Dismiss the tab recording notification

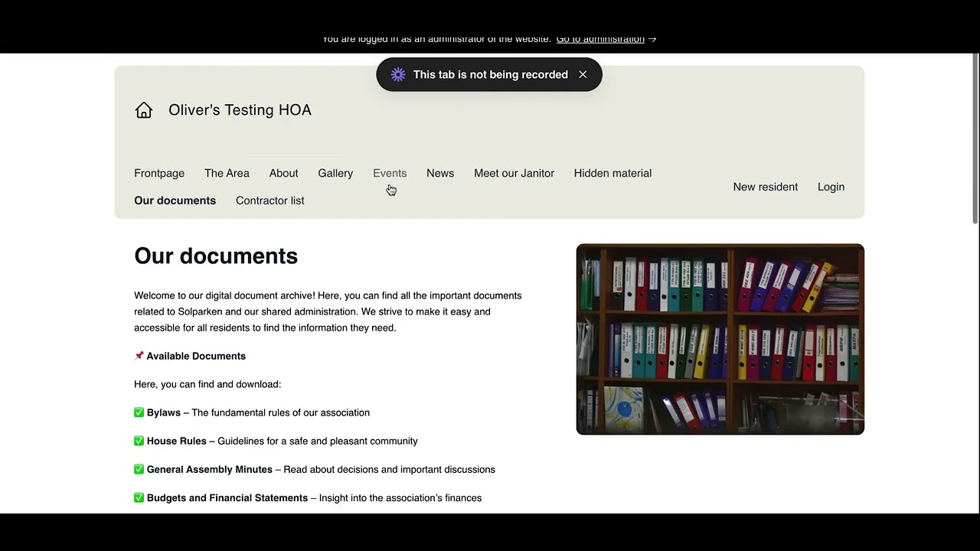click(583, 74)
